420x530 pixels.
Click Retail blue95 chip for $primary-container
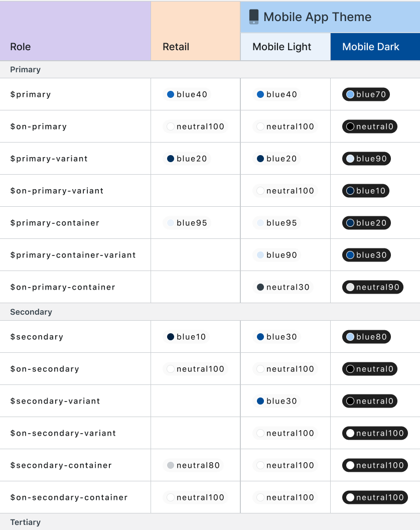(186, 223)
